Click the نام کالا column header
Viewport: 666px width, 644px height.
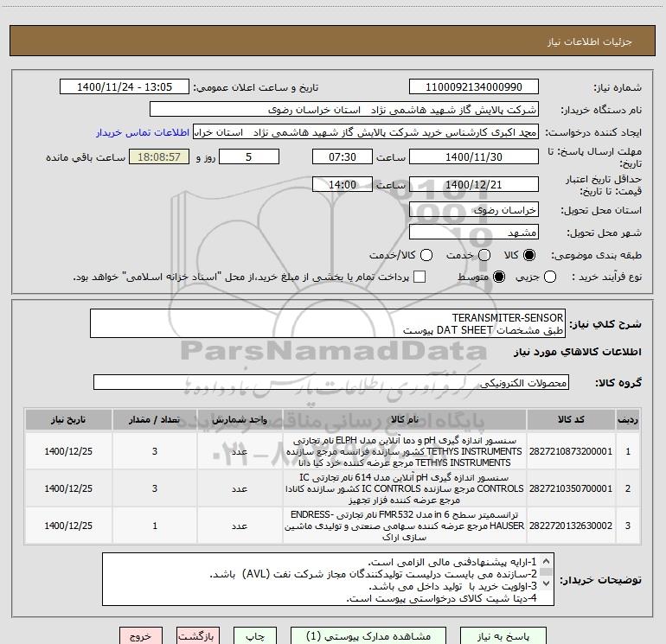tap(405, 419)
